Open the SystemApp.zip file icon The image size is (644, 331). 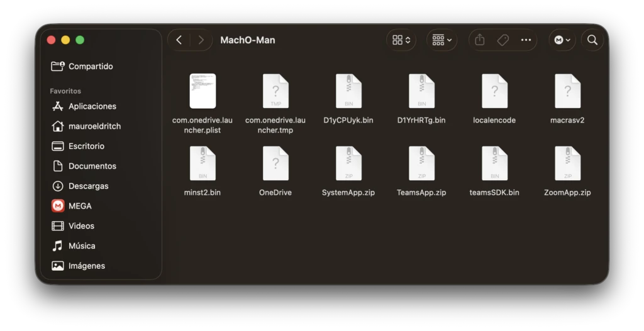coord(348,164)
